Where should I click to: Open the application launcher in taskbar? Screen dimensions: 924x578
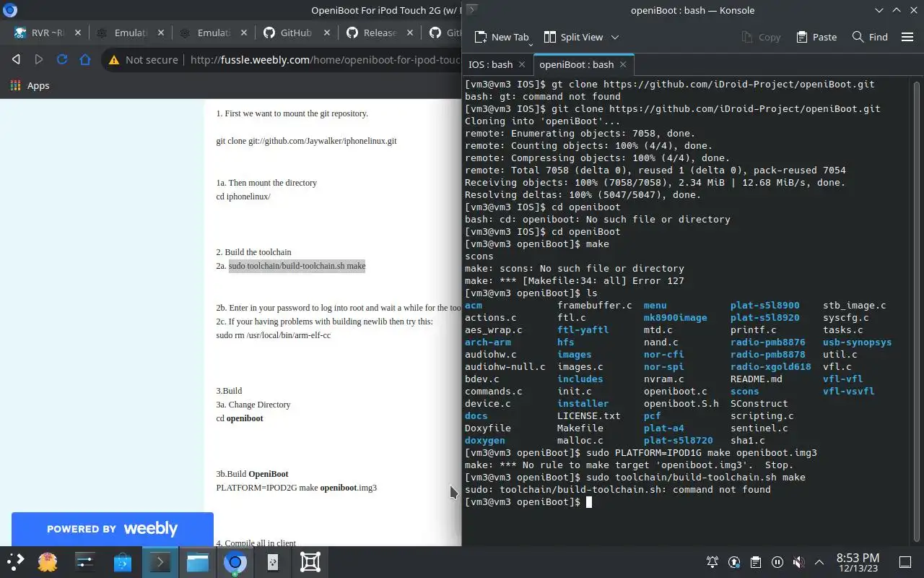pyautogui.click(x=16, y=562)
